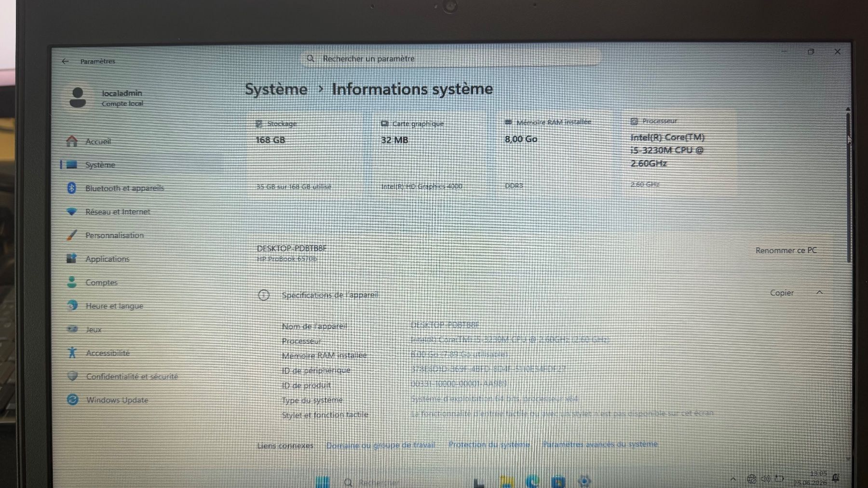The width and height of the screenshot is (868, 488).
Task: Click the Type du système value
Action: point(494,399)
